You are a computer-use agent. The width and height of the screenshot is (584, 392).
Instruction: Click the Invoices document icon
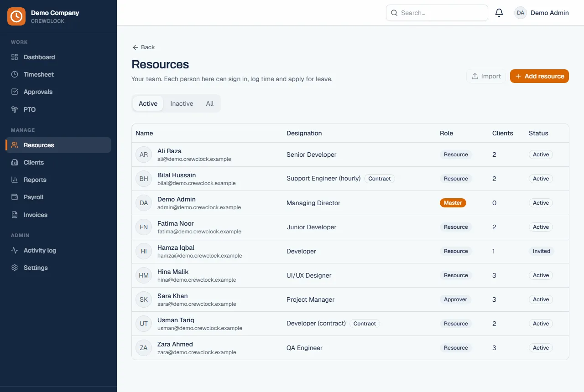[15, 215]
